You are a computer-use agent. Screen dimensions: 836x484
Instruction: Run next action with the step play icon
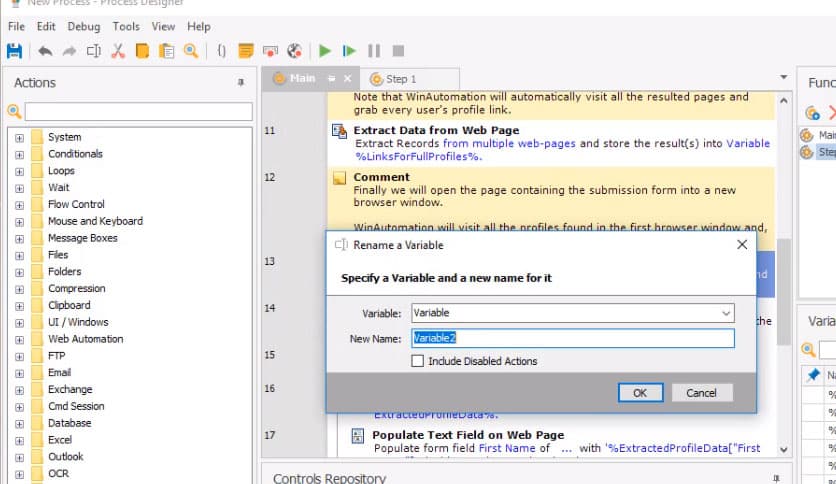pos(349,51)
